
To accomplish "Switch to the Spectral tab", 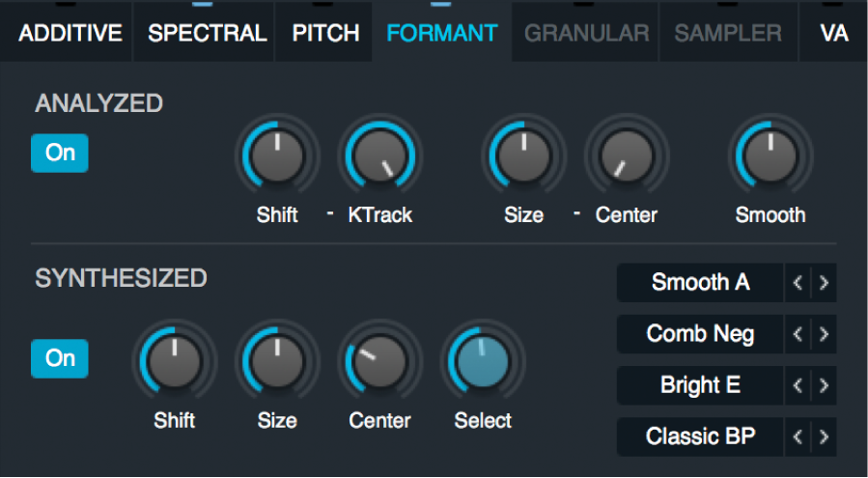I will pos(207,33).
